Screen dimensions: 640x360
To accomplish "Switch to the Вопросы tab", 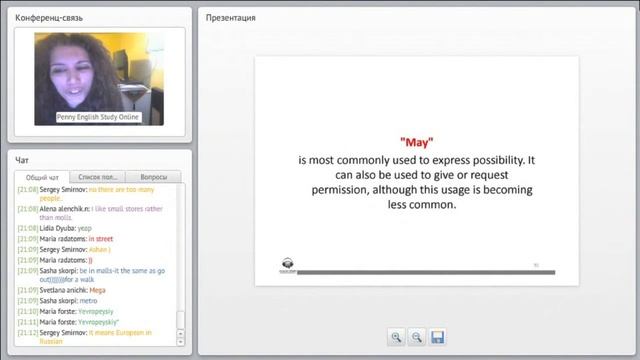I will pos(153,177).
